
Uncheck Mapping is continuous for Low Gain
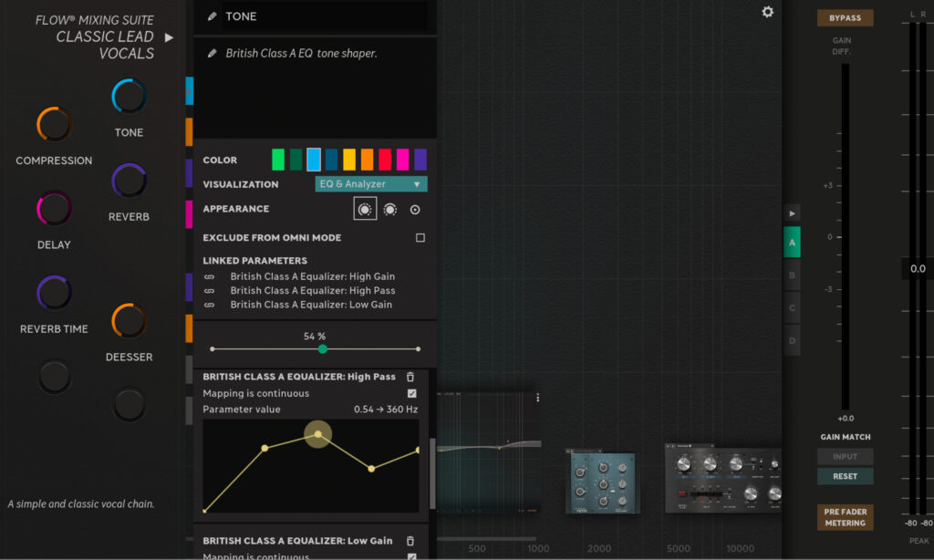coord(412,556)
